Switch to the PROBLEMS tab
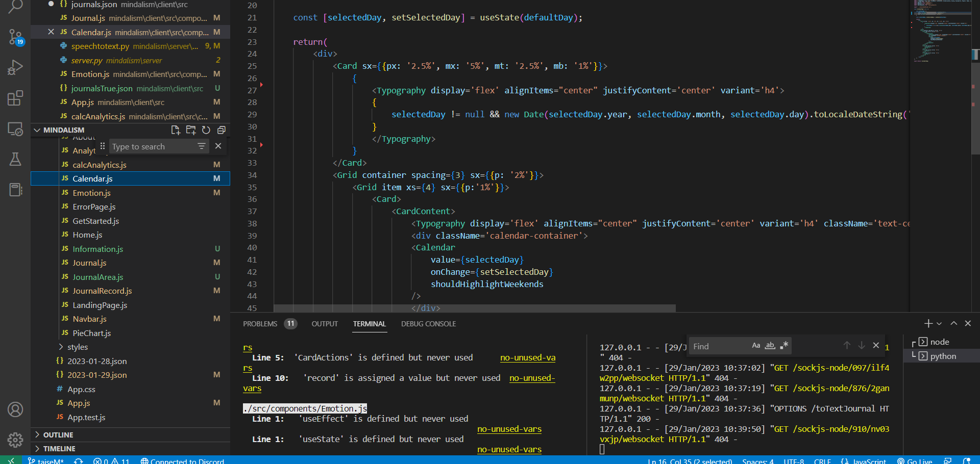The width and height of the screenshot is (980, 464). click(x=260, y=324)
